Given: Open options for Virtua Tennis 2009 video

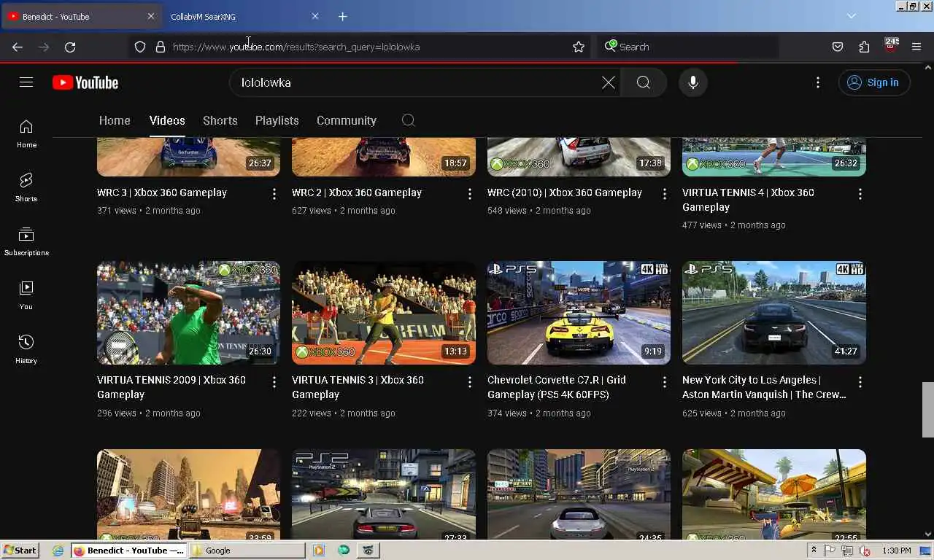Looking at the screenshot, I should click(x=274, y=382).
